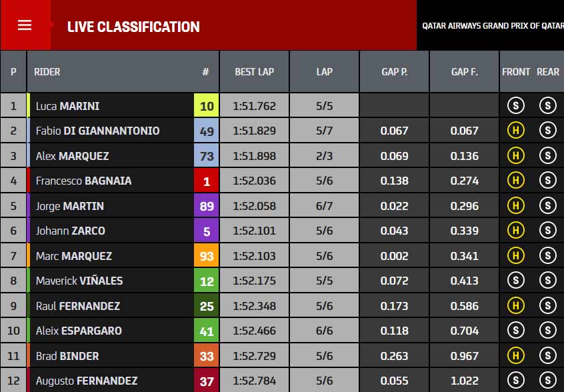Click Aleix Espargaro's front tyre icon
Viewport: 564px width, 392px height.
click(x=516, y=330)
